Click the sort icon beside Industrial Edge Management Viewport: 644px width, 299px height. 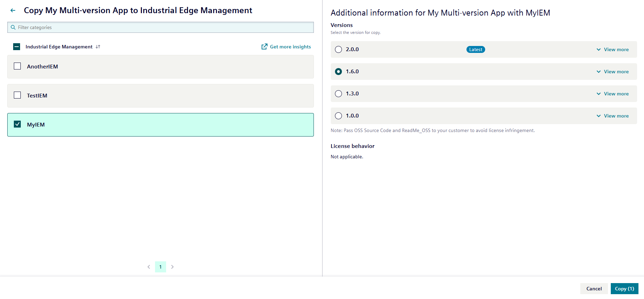(x=98, y=47)
